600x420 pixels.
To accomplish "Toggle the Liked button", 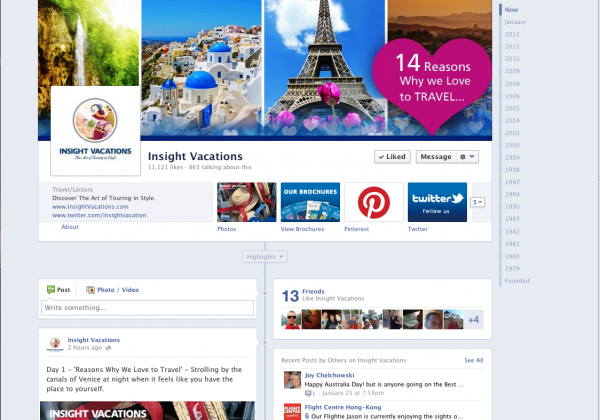I will pos(391,157).
